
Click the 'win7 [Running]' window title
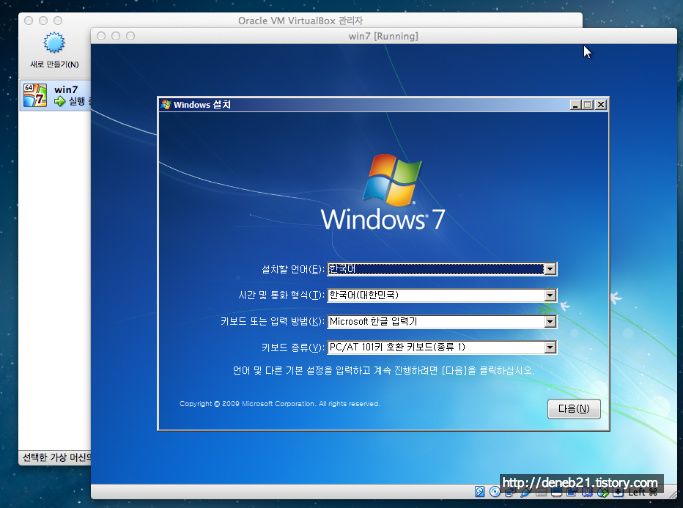(383, 36)
